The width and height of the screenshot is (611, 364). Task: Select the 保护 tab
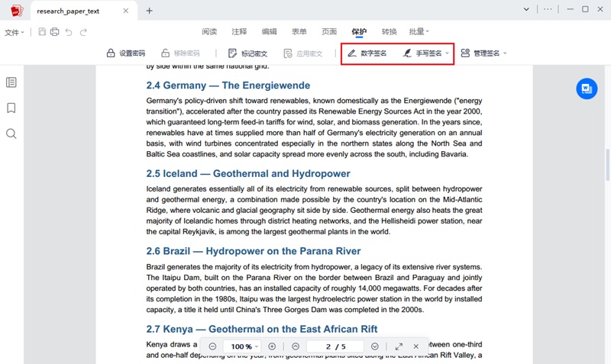click(x=359, y=31)
